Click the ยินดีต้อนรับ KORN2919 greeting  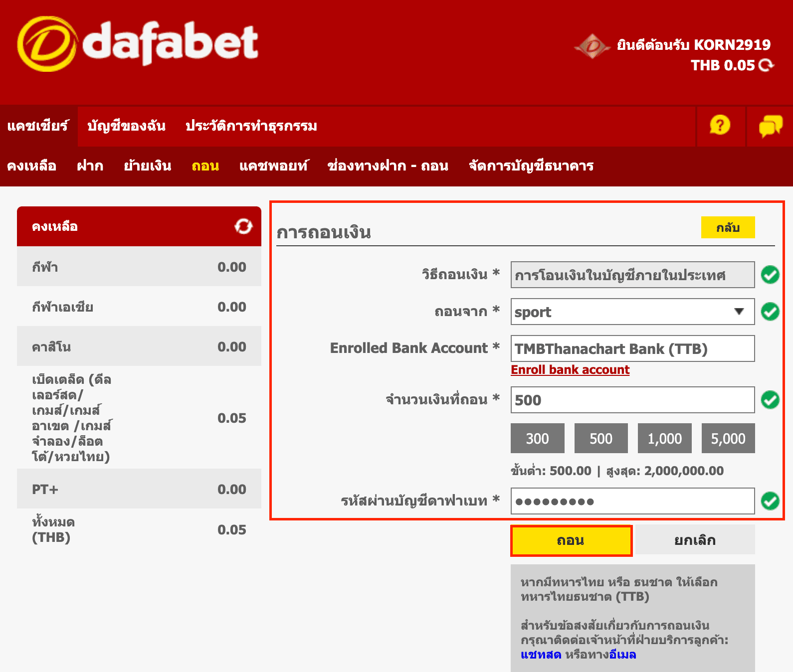point(694,45)
